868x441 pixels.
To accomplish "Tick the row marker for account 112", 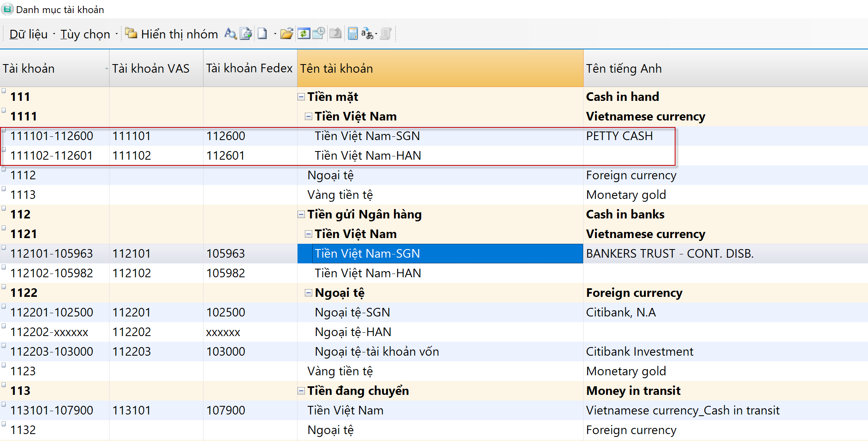I will click(4, 208).
